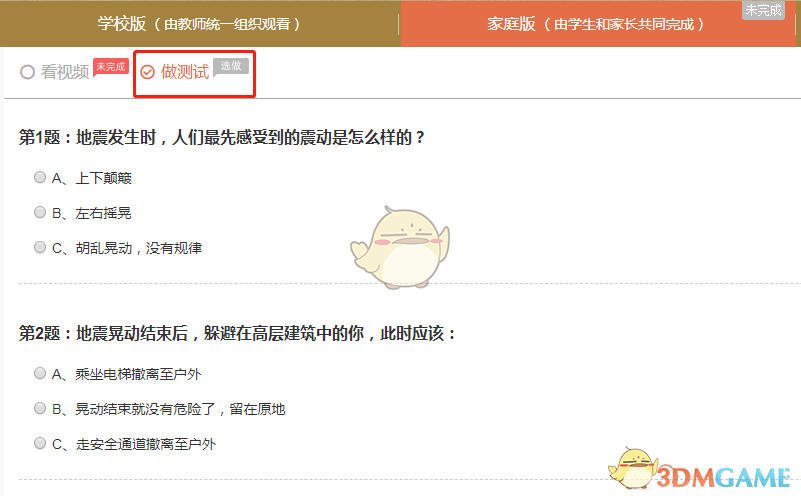This screenshot has width=801, height=496.
Task: Click the 3DMGAME watermark logo
Action: coord(723,478)
